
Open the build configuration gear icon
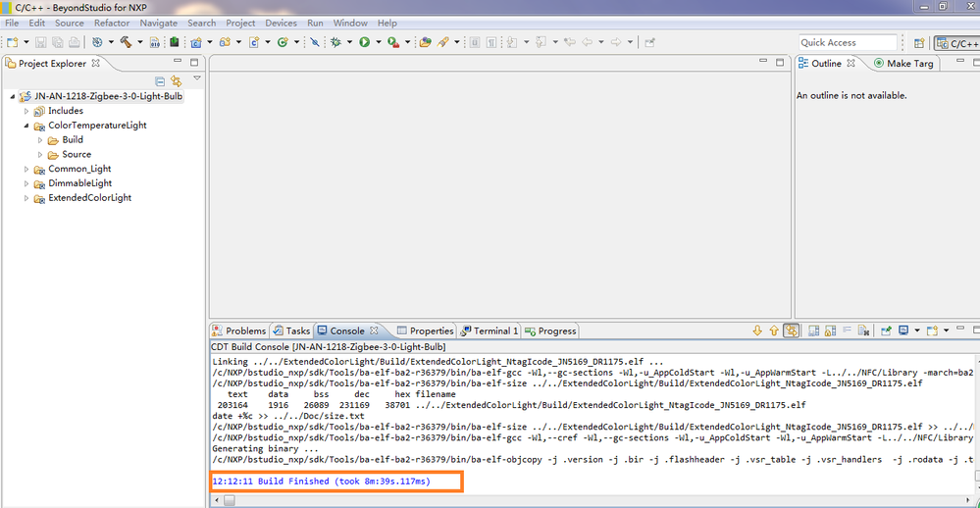97,42
